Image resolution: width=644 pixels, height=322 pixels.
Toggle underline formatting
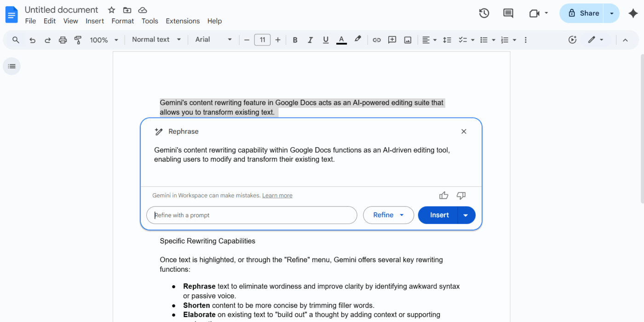326,40
